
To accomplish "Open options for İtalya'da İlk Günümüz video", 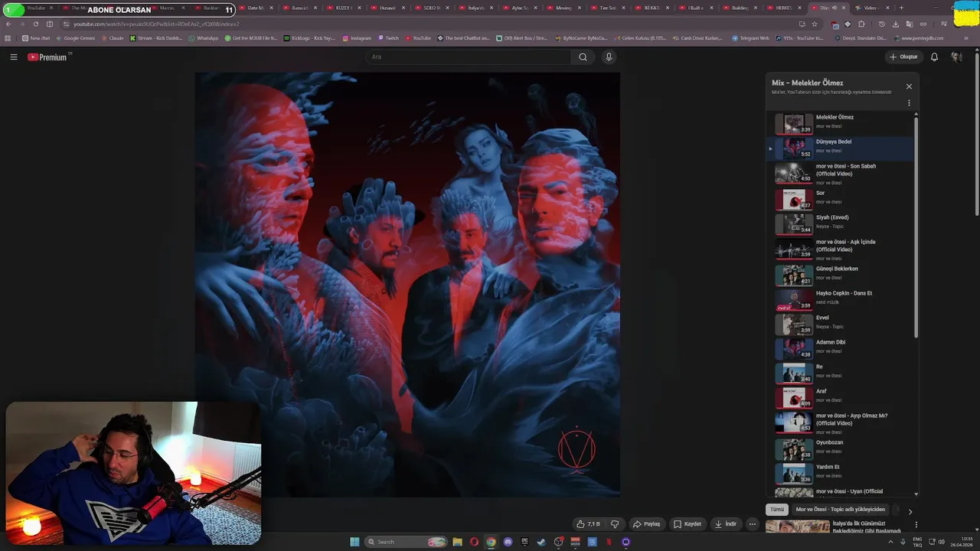I will tap(916, 525).
